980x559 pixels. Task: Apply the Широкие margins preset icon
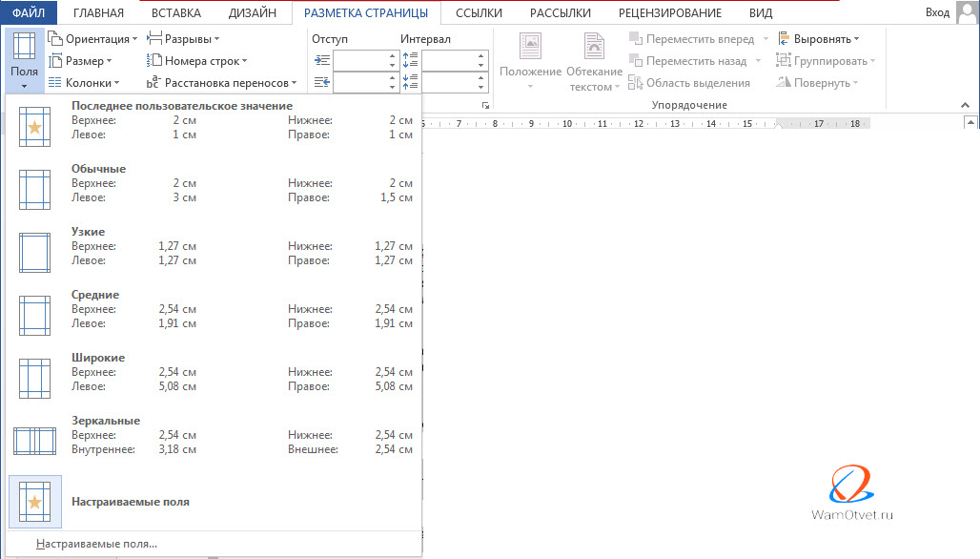click(33, 378)
